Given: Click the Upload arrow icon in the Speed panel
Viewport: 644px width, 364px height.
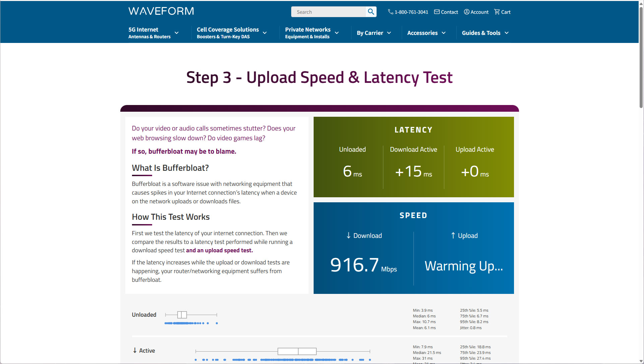Looking at the screenshot, I should click(453, 236).
